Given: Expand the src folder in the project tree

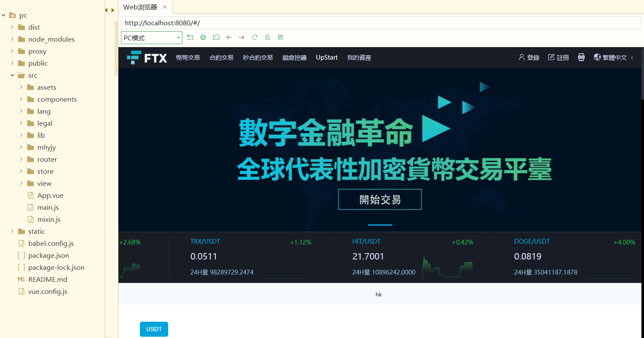Looking at the screenshot, I should (x=12, y=75).
